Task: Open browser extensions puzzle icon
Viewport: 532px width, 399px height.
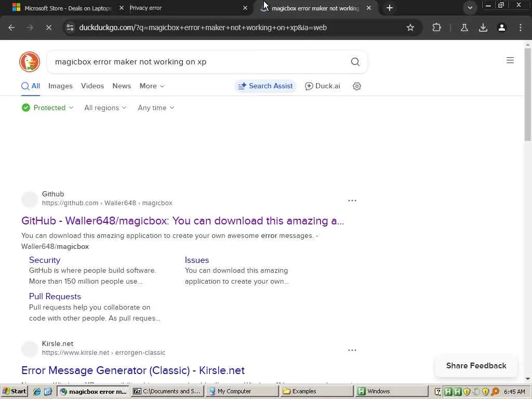Action: 436,28
